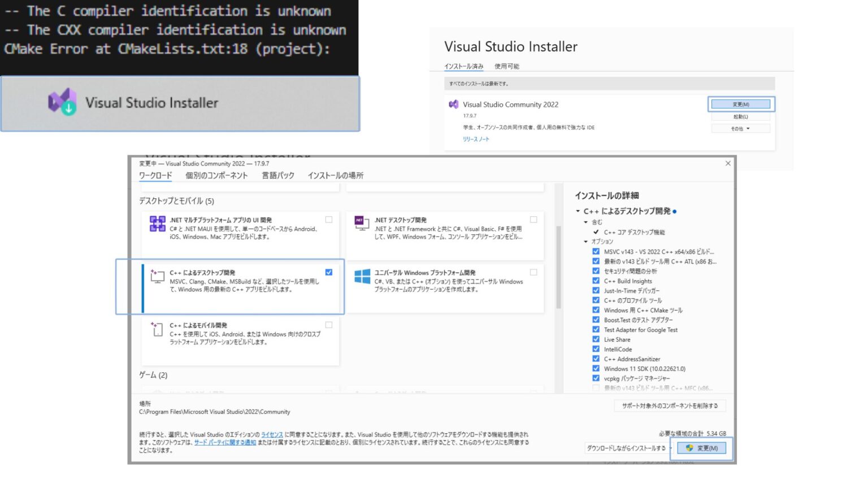The image size is (868, 488).
Task: Uncheck vcpkg パッケージ マネージャー option
Action: point(596,378)
